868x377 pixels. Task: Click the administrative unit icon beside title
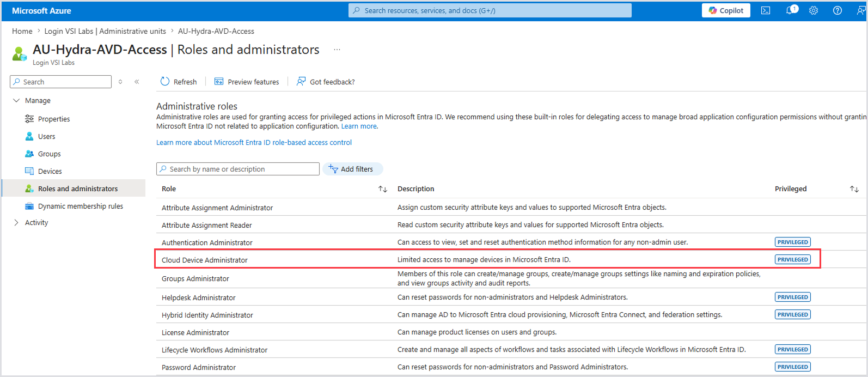[20, 53]
